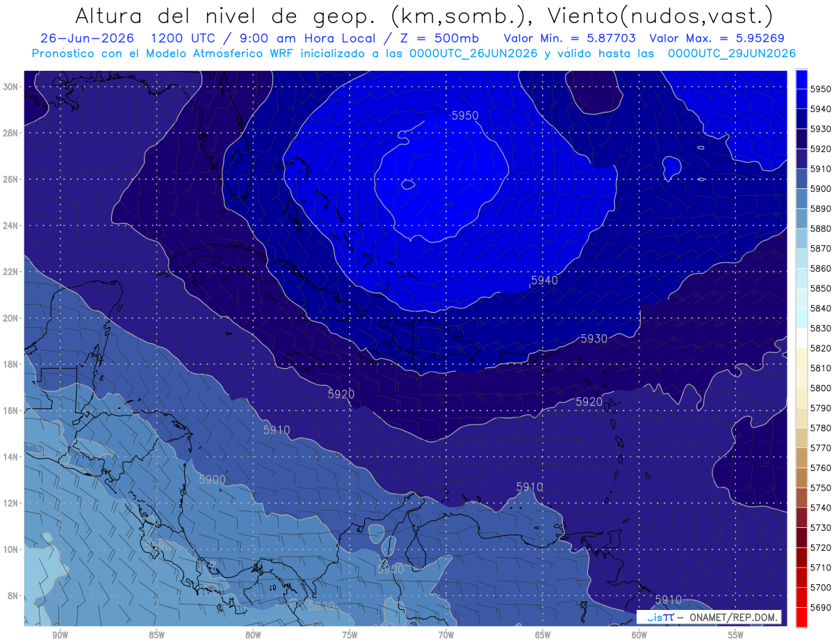
Task: Click "Valor Min. = 5.87703" in the header
Action: pos(570,38)
